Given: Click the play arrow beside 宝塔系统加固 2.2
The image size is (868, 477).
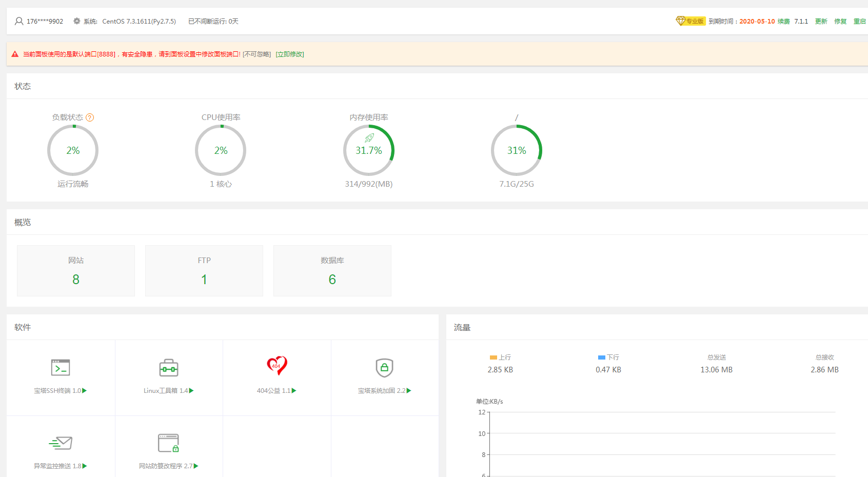Looking at the screenshot, I should (x=409, y=391).
